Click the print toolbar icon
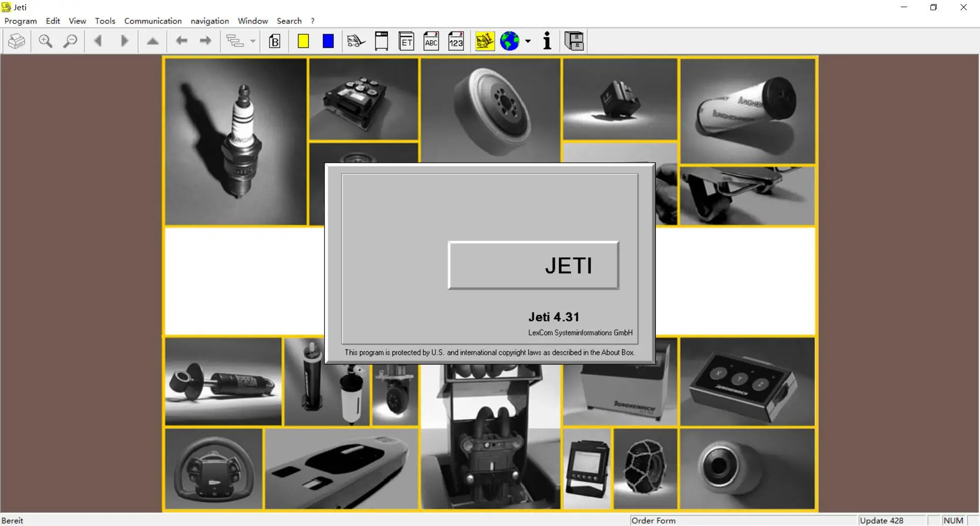Viewport: 980px width, 526px height. coord(17,41)
